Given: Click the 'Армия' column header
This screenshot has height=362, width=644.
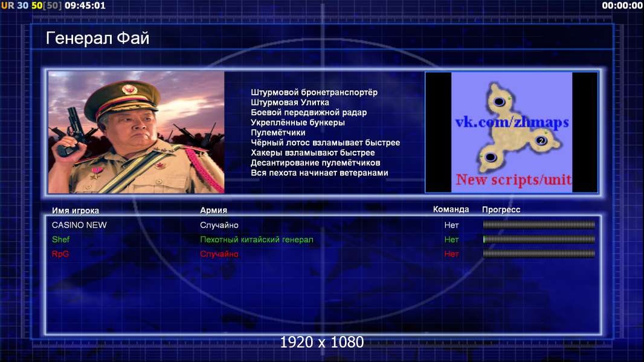Looking at the screenshot, I should [214, 210].
